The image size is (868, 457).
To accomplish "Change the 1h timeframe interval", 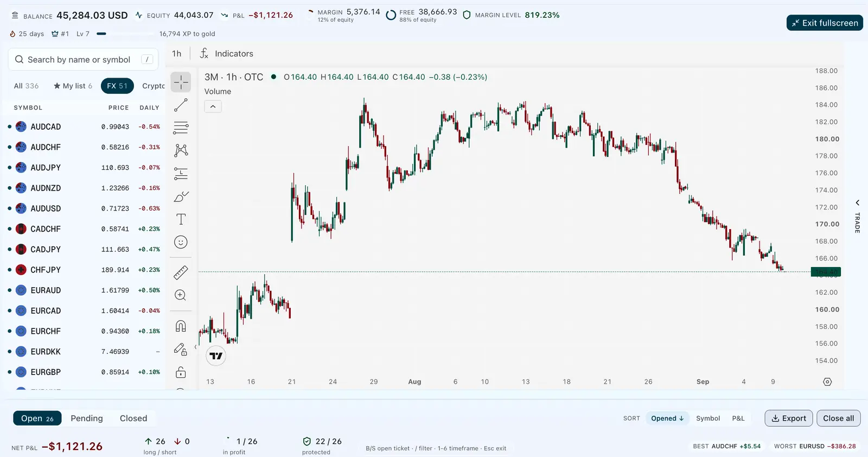I will 177,53.
